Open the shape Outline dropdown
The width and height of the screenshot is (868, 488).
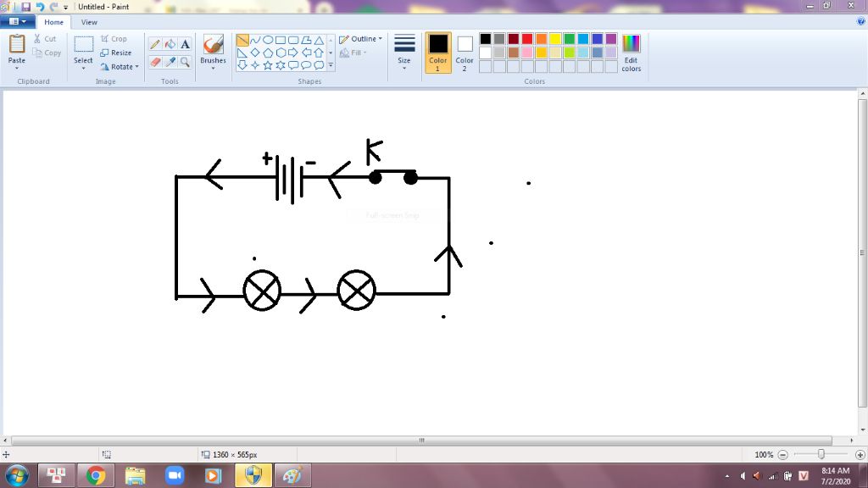click(360, 39)
